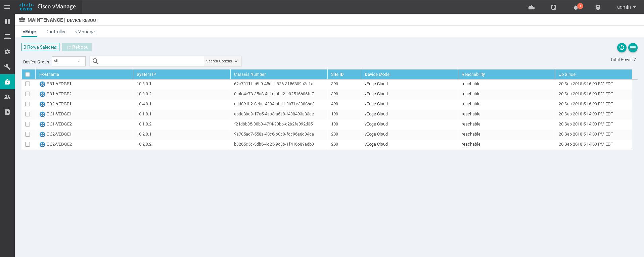The width and height of the screenshot is (644, 257).
Task: Click System IP 10.4.0.1
Action: (144, 104)
